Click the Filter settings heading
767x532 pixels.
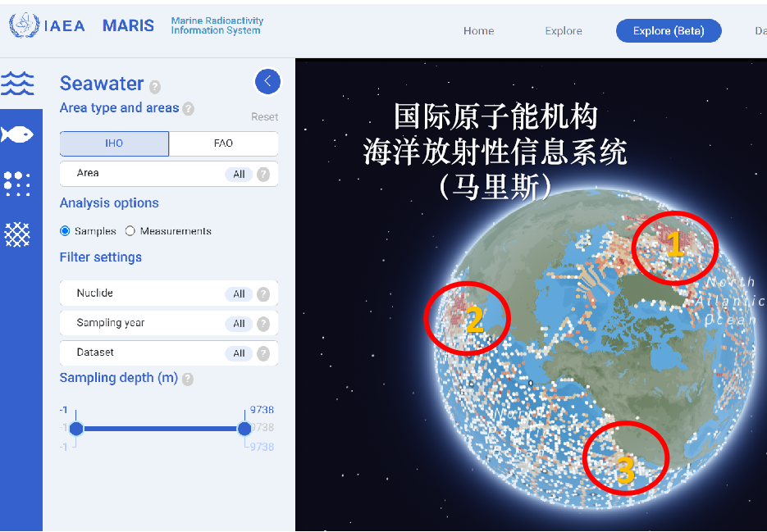(x=101, y=257)
